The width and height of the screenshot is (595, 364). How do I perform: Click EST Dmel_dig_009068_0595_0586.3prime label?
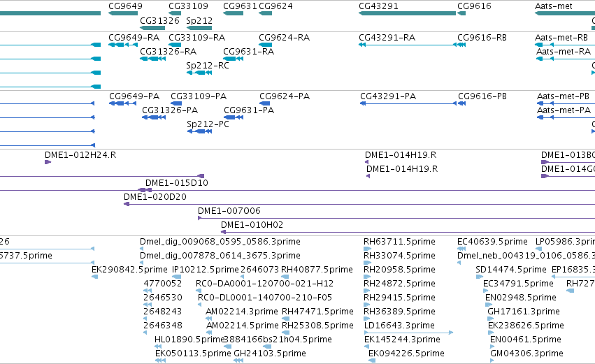pyautogui.click(x=220, y=242)
